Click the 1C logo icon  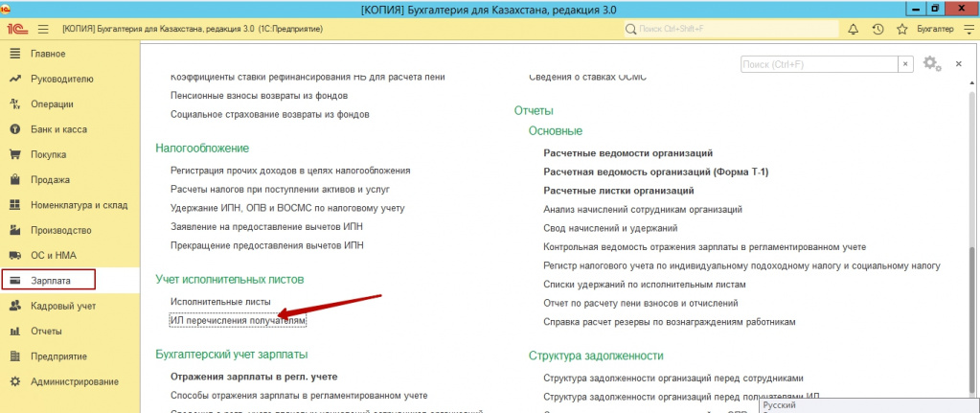(x=15, y=29)
